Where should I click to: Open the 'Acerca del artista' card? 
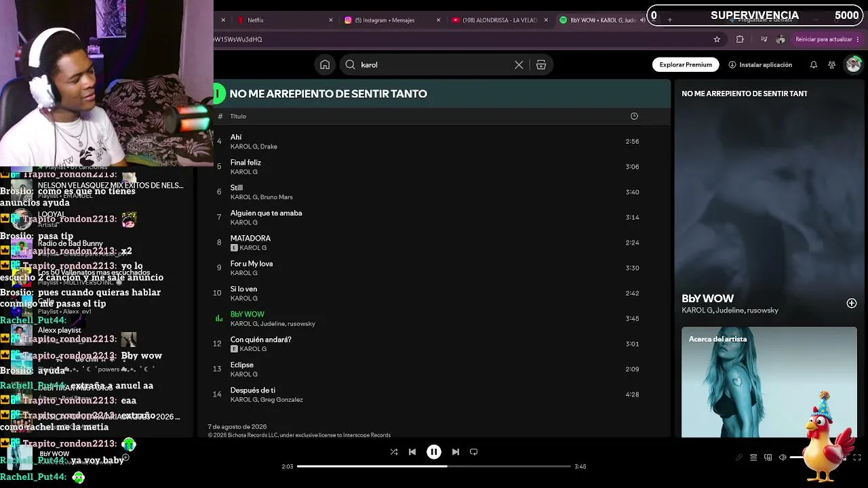pyautogui.click(x=769, y=382)
